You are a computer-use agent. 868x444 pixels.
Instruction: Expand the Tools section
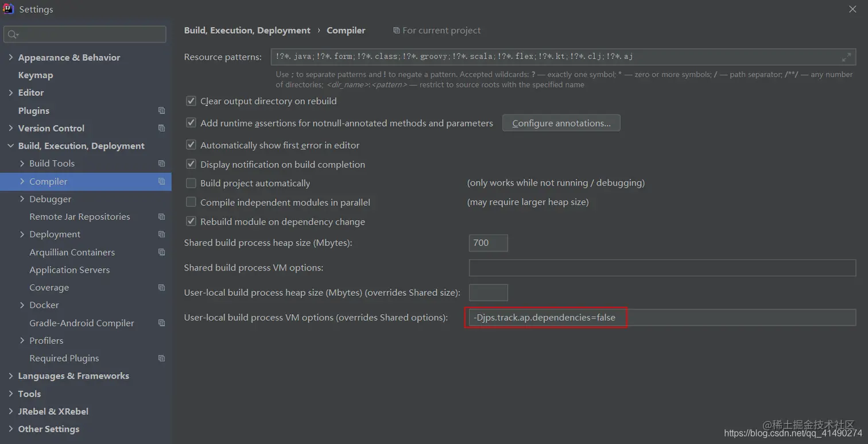pos(11,394)
